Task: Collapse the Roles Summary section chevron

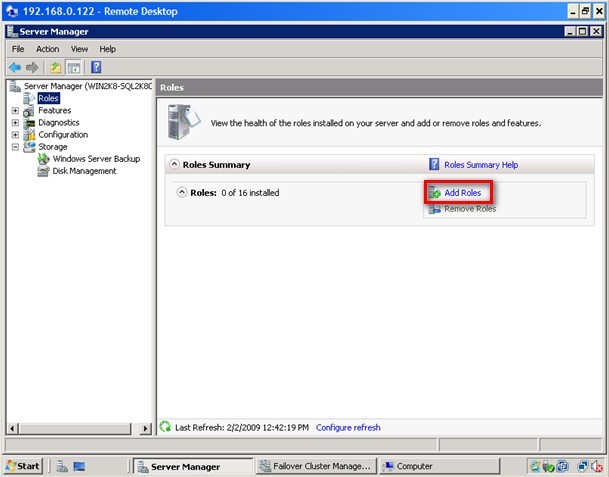Action: [174, 164]
